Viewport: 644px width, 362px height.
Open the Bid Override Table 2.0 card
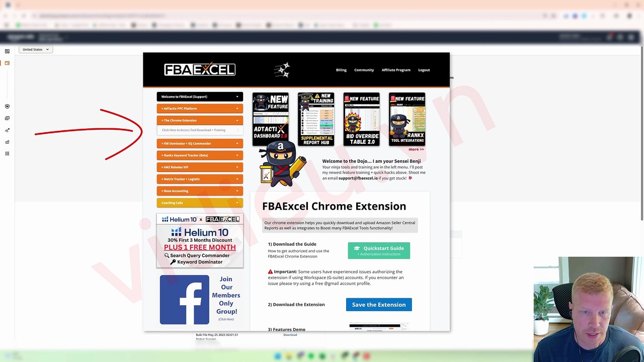362,119
